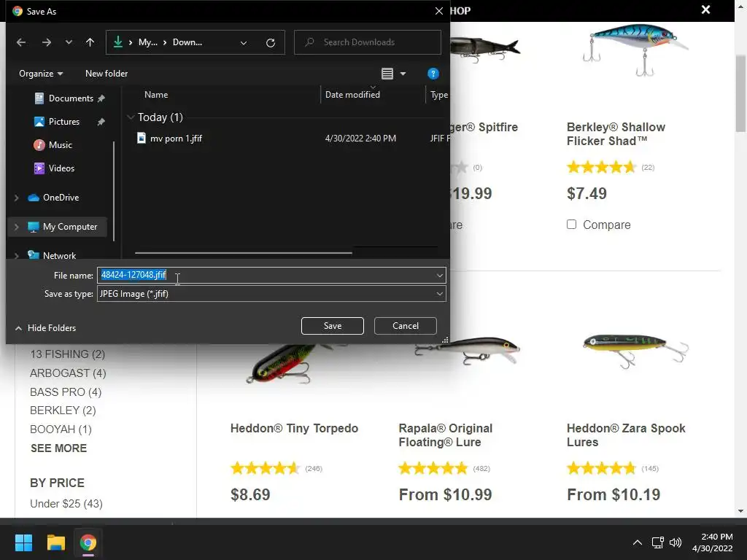Open the File name dropdown arrow
Viewport: 747px width, 560px height.
439,275
